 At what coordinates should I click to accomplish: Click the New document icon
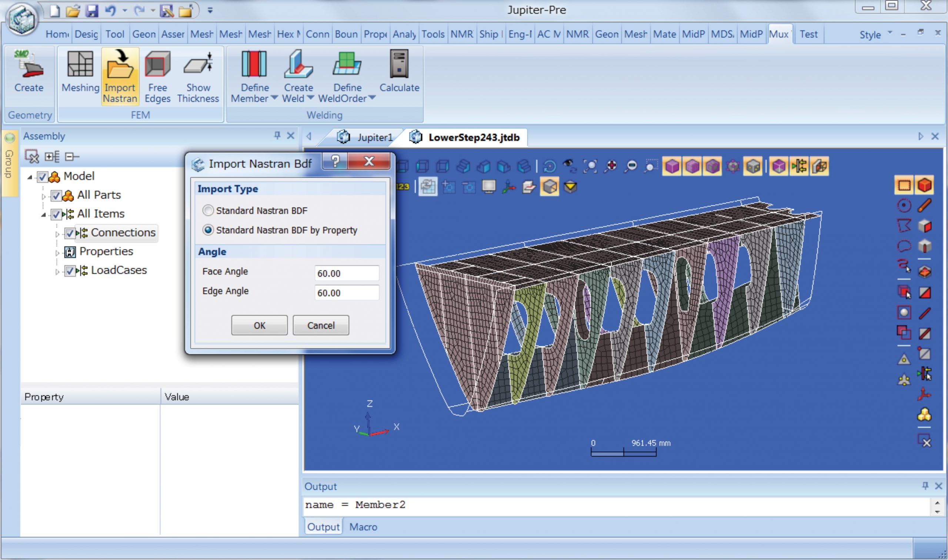[x=55, y=11]
